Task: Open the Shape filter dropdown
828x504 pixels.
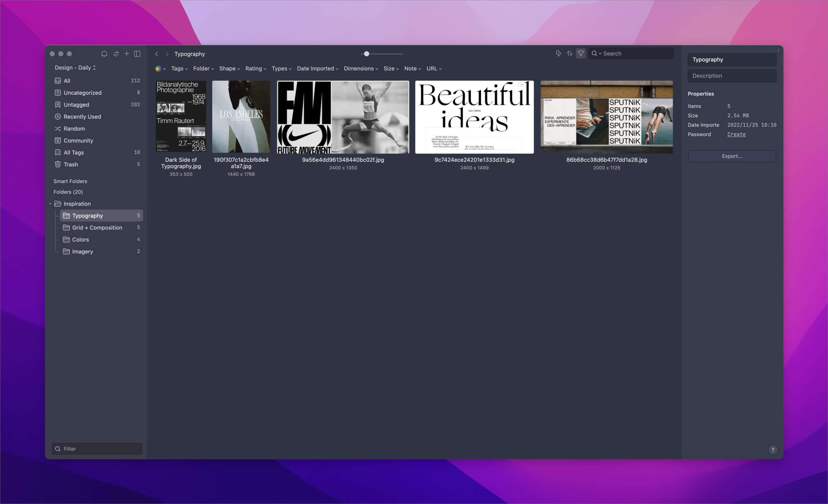Action: 230,69
